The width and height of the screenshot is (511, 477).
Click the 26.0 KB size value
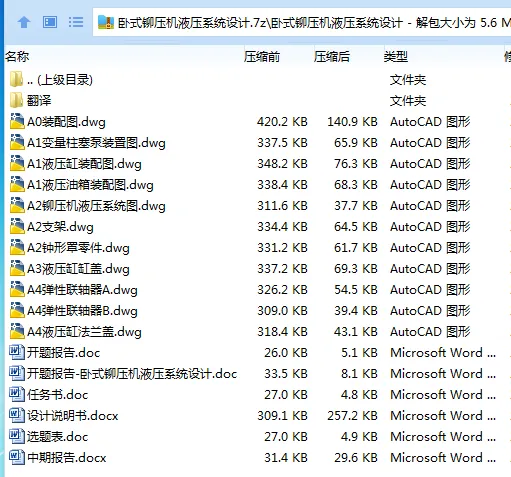point(286,353)
